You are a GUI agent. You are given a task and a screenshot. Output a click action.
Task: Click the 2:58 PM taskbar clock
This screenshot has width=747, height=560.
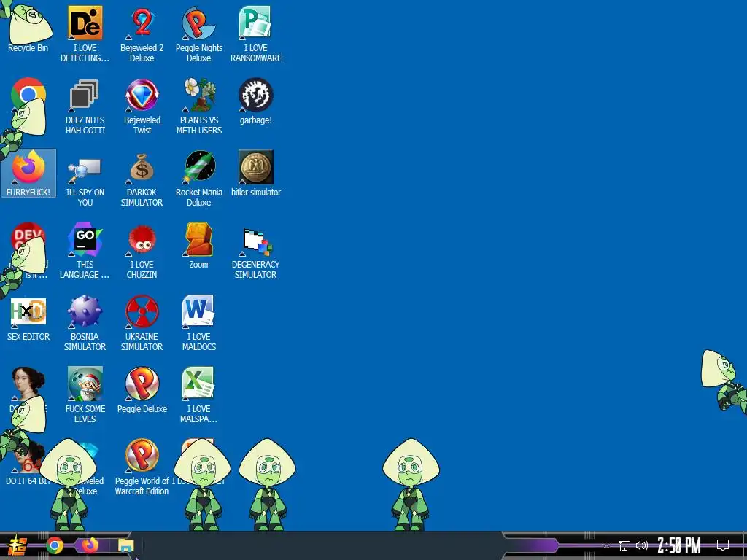(x=679, y=545)
